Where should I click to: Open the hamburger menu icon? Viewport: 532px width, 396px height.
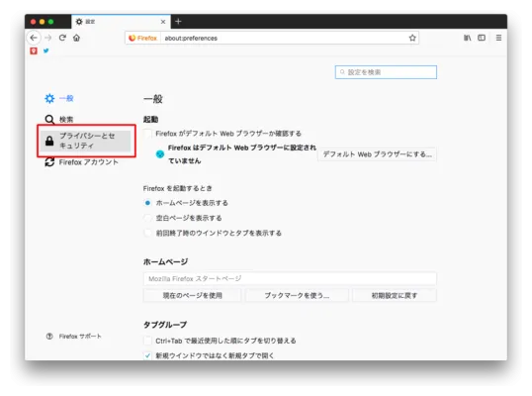coord(498,38)
